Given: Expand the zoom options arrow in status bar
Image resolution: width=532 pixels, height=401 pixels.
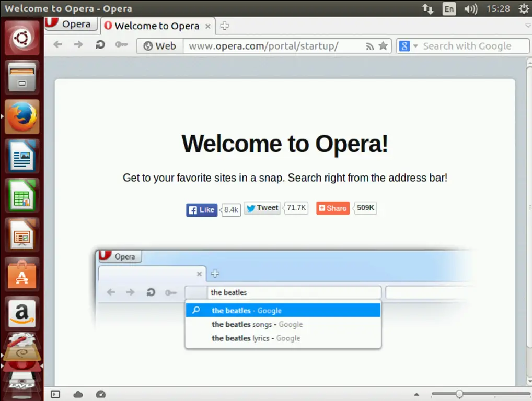Looking at the screenshot, I should click(x=417, y=394).
